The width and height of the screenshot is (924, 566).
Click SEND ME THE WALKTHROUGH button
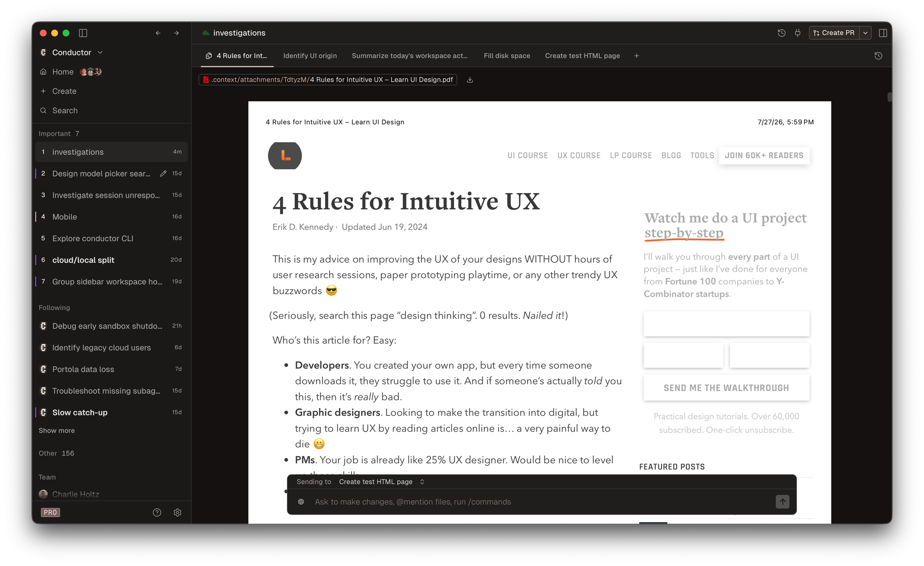pos(726,388)
